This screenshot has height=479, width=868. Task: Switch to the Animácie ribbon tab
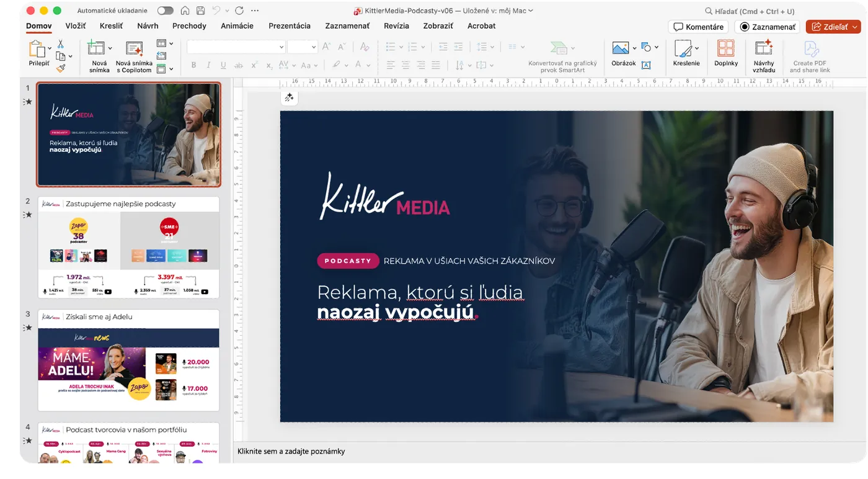237,26
